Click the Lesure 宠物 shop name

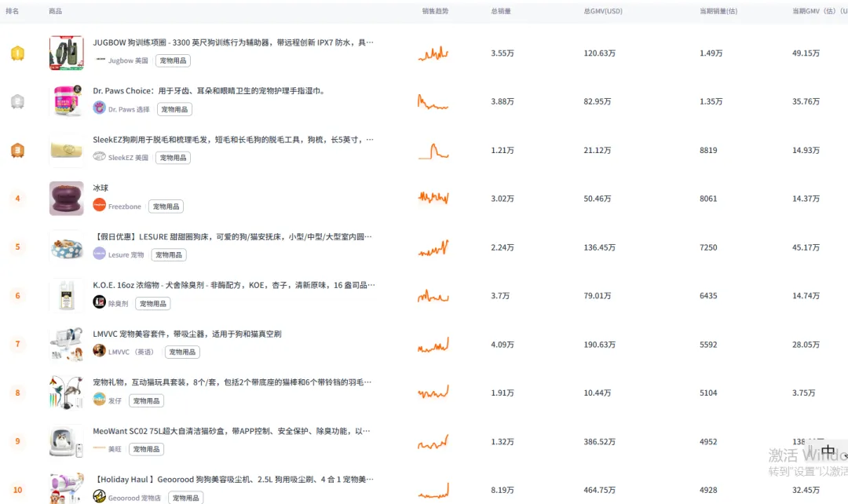pyautogui.click(x=126, y=254)
